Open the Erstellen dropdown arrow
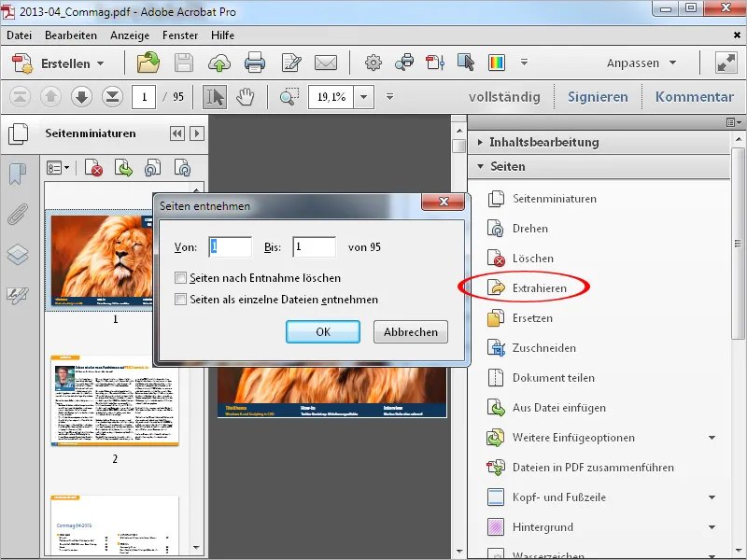747x560 pixels. click(100, 63)
